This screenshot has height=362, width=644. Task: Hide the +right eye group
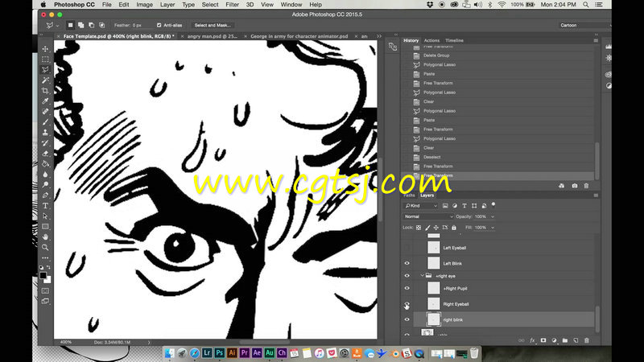point(407,276)
